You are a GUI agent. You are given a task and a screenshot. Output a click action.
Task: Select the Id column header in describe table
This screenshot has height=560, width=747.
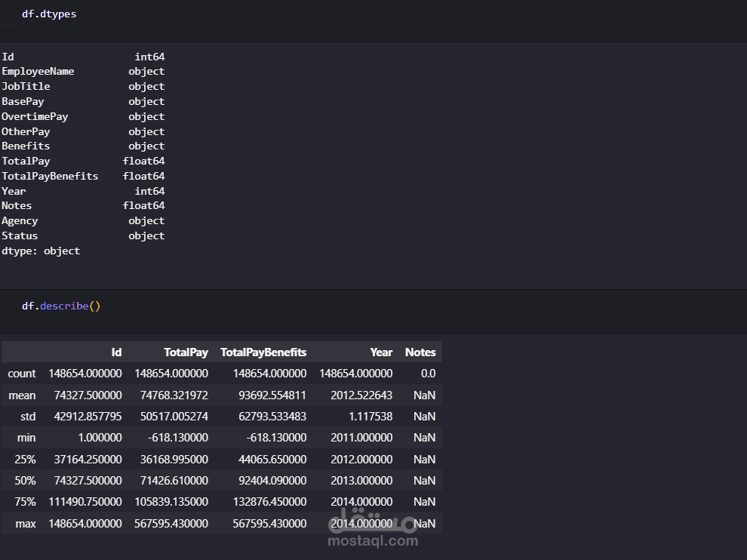click(x=116, y=352)
